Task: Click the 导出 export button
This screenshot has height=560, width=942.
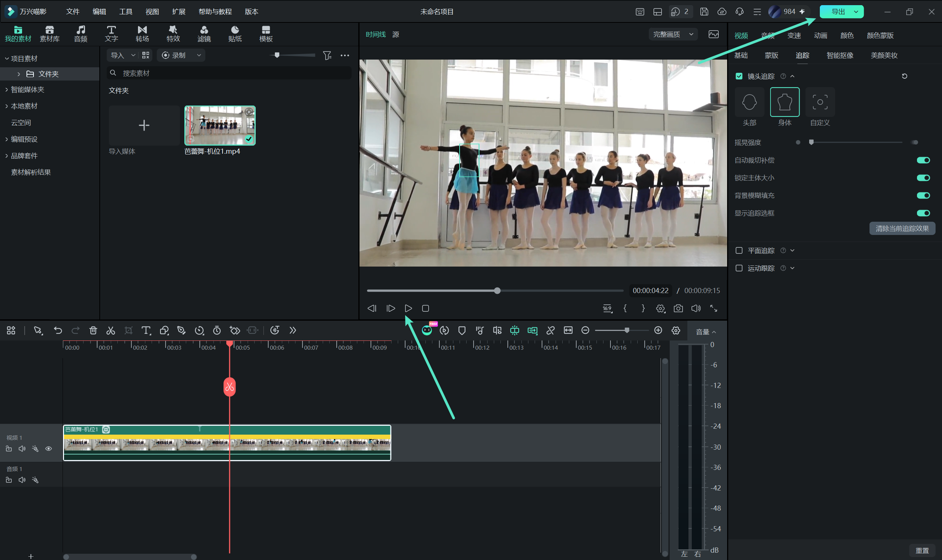Action: click(x=837, y=12)
